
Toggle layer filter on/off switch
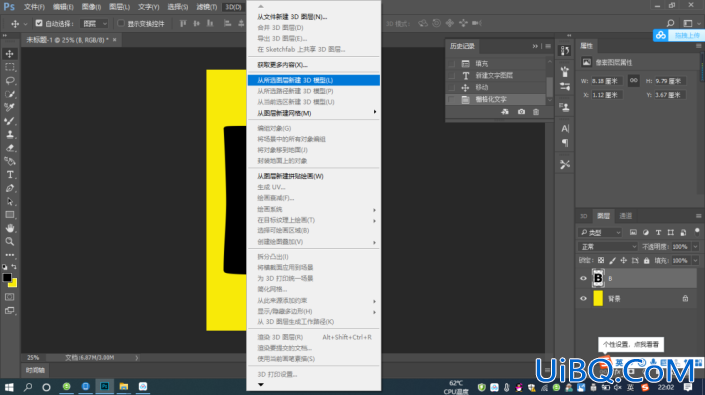click(x=697, y=231)
